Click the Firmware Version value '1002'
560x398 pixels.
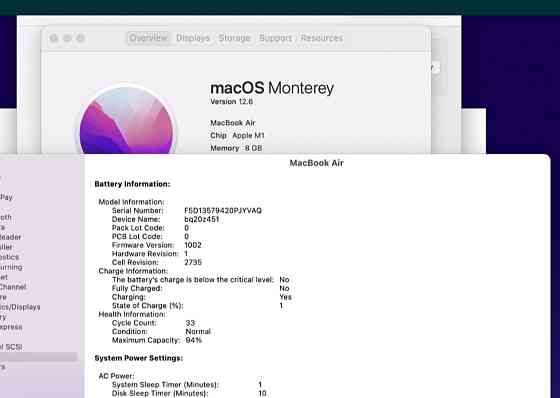click(x=193, y=245)
